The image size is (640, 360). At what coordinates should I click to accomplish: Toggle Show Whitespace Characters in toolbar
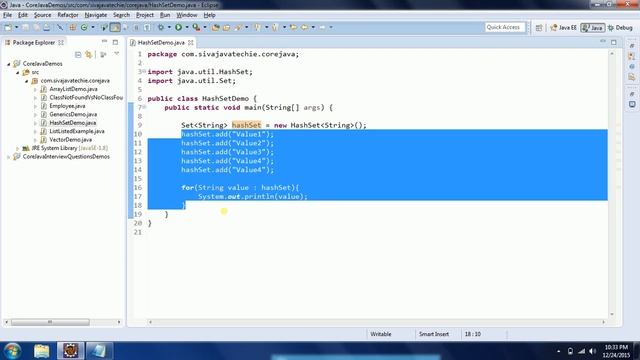click(x=147, y=27)
